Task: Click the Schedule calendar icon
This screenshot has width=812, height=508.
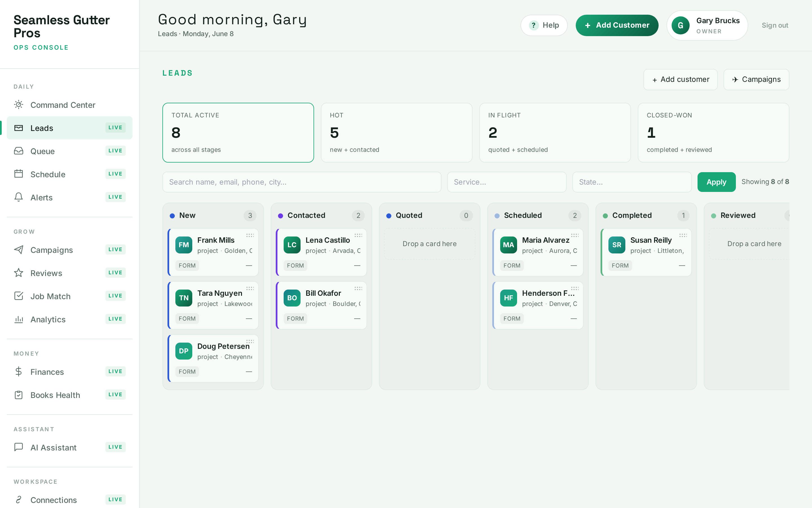Action: 19,174
